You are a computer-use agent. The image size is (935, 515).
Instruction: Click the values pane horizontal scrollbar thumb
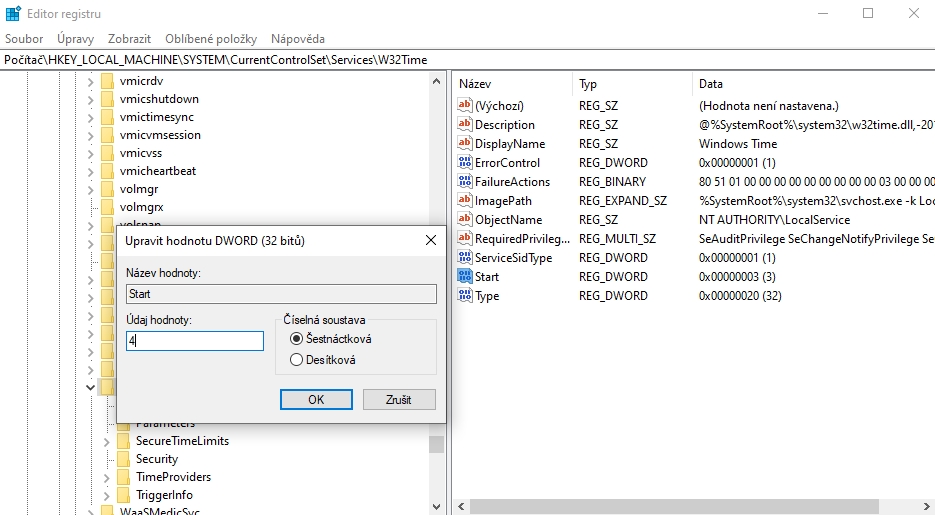674,507
